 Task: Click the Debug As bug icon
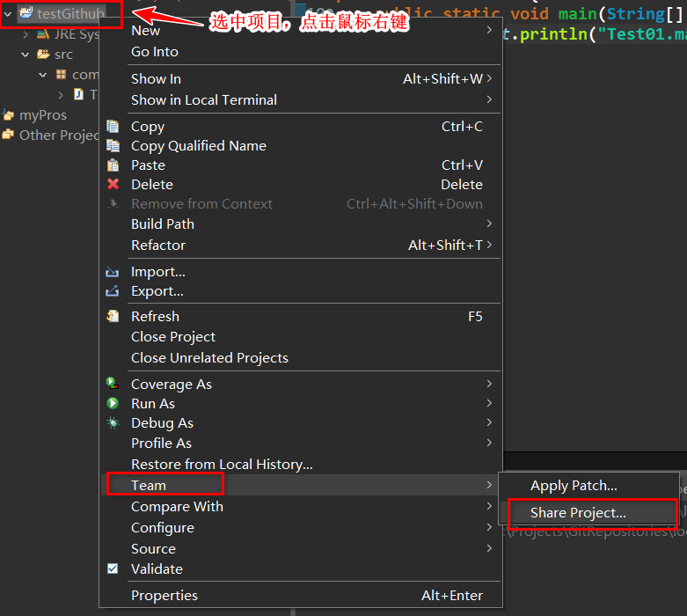(113, 422)
